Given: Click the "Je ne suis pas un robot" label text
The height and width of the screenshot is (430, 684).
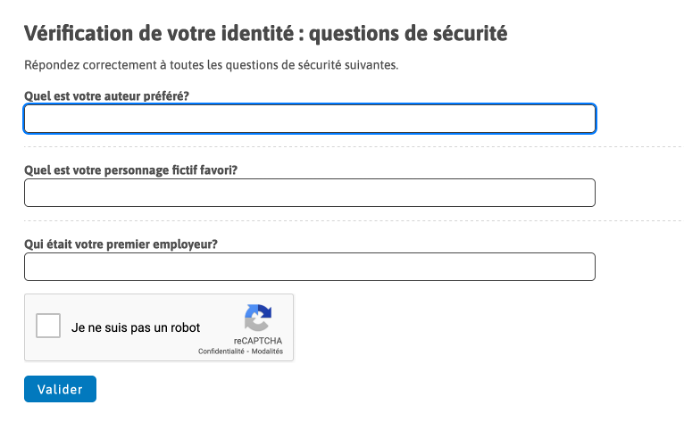Looking at the screenshot, I should click(135, 328).
